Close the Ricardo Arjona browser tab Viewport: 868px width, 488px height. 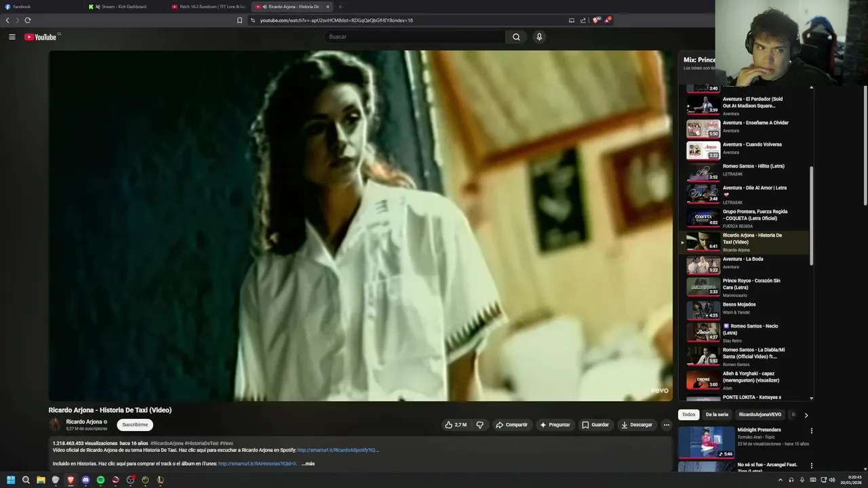tap(328, 7)
